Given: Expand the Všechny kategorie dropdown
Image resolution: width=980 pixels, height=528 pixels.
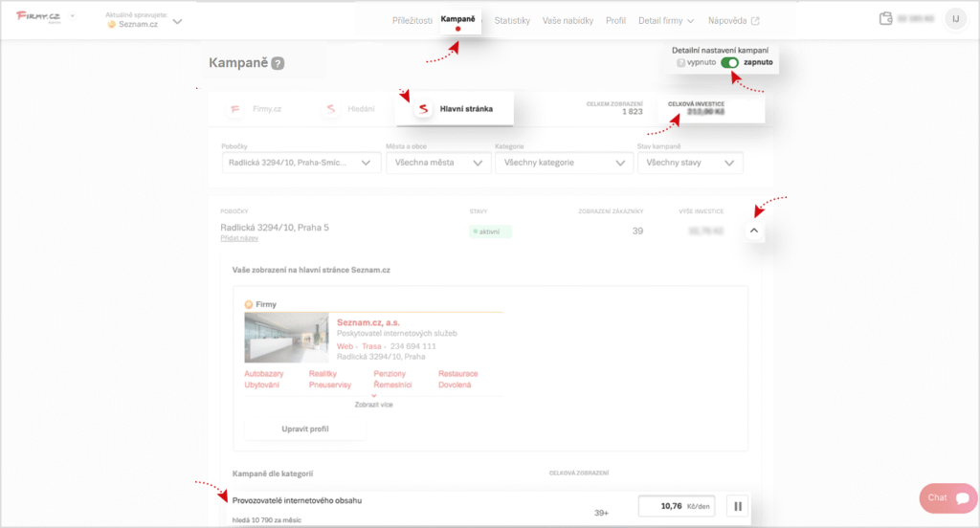Looking at the screenshot, I should [x=563, y=163].
